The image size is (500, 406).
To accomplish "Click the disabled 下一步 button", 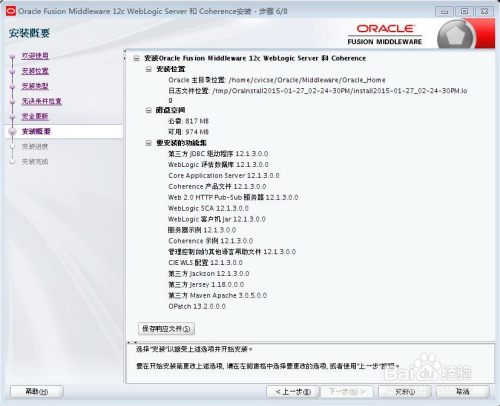I will pyautogui.click(x=347, y=392).
